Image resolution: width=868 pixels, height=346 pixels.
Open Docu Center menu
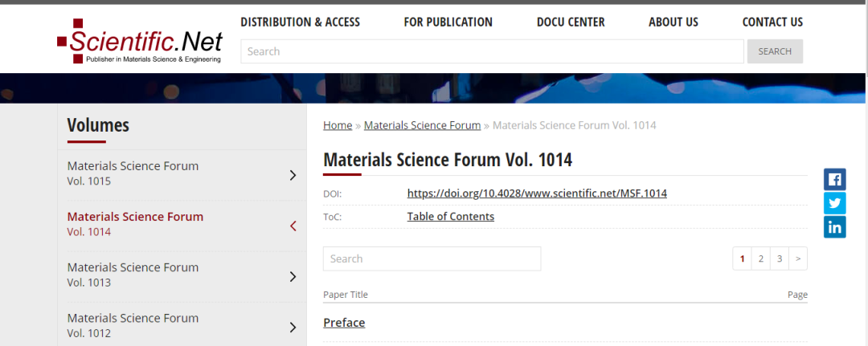pos(571,22)
